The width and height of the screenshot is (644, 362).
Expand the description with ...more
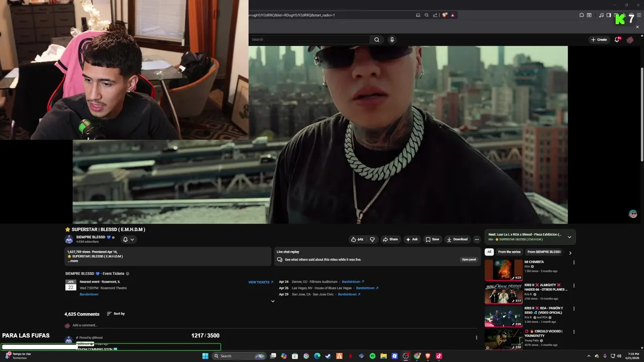73,261
